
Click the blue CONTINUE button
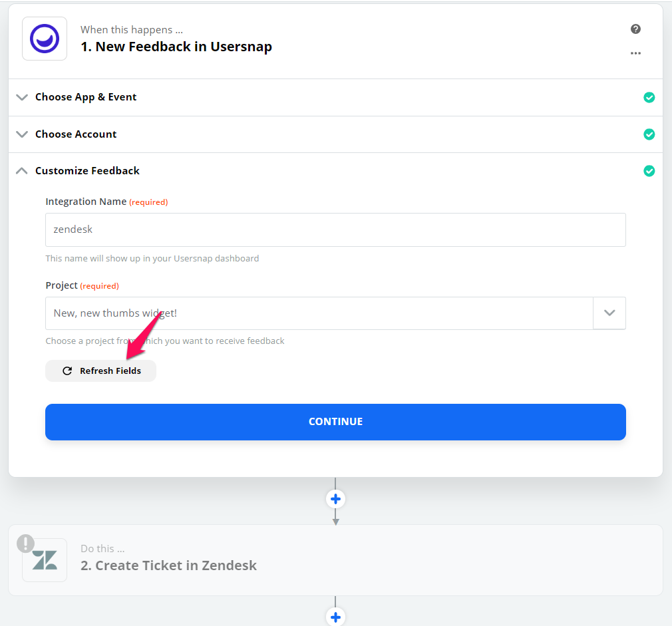tap(335, 422)
